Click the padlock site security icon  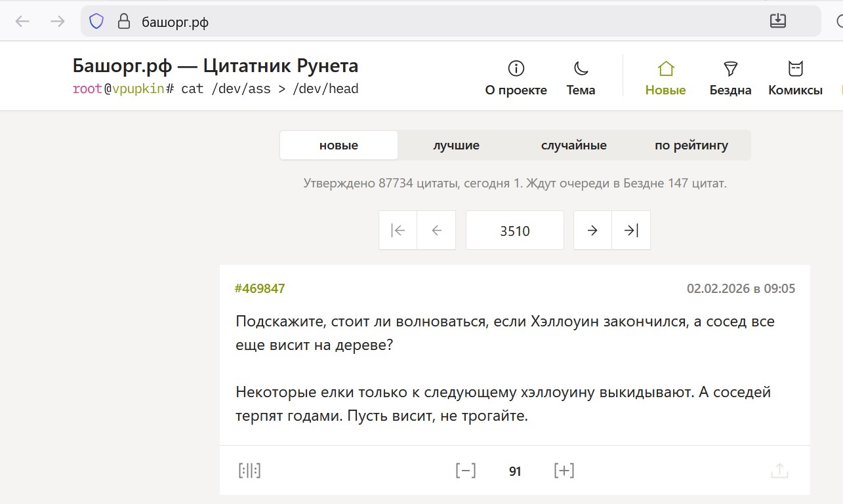123,22
